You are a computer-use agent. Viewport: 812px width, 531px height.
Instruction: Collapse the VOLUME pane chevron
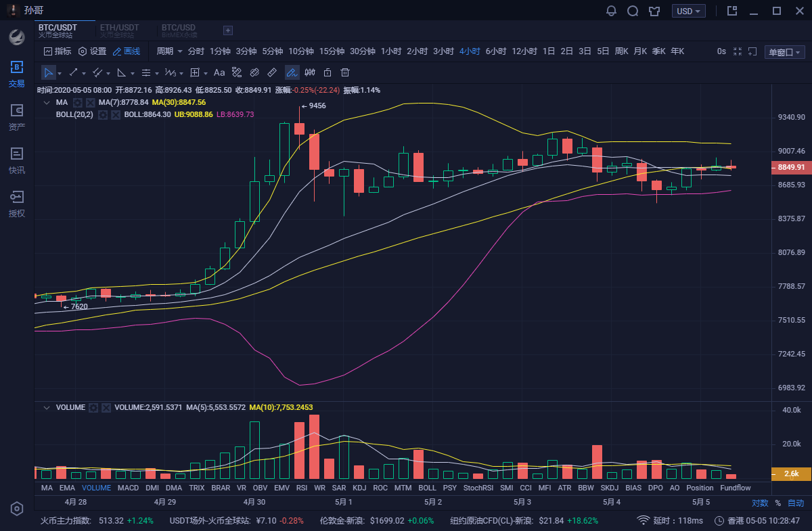[46, 407]
